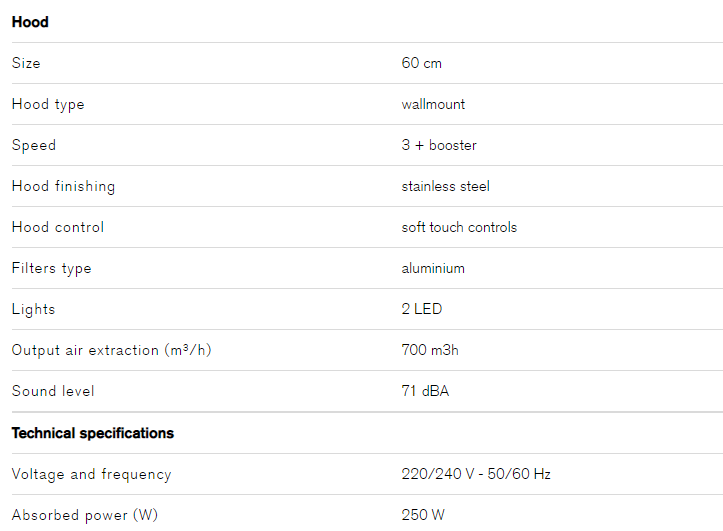Select the Filters type label
The image size is (723, 531).
52,269
